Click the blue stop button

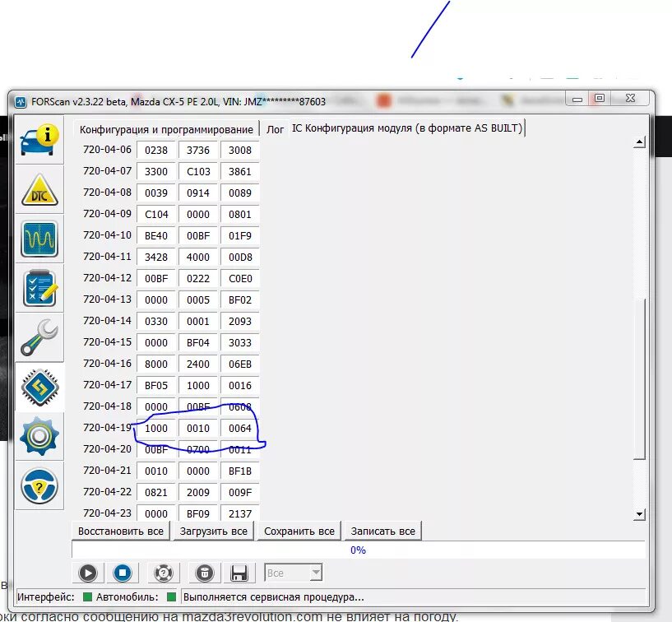123,573
